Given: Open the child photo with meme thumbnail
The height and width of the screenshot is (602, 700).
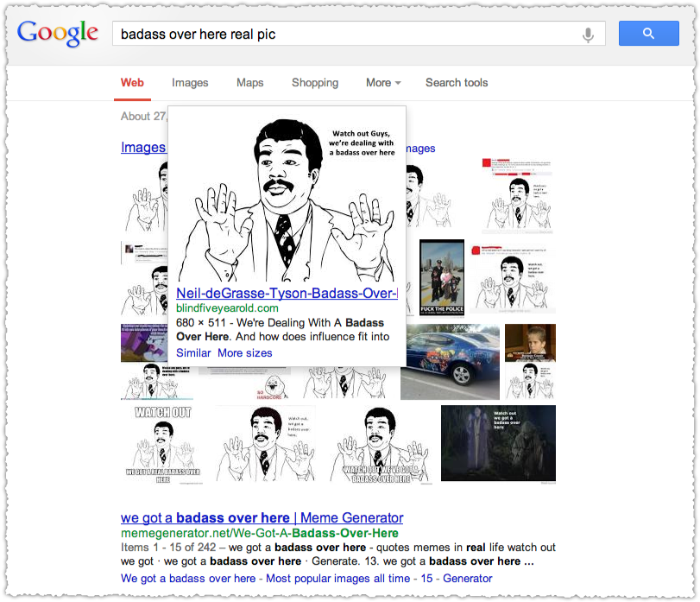Looking at the screenshot, I should [x=530, y=362].
